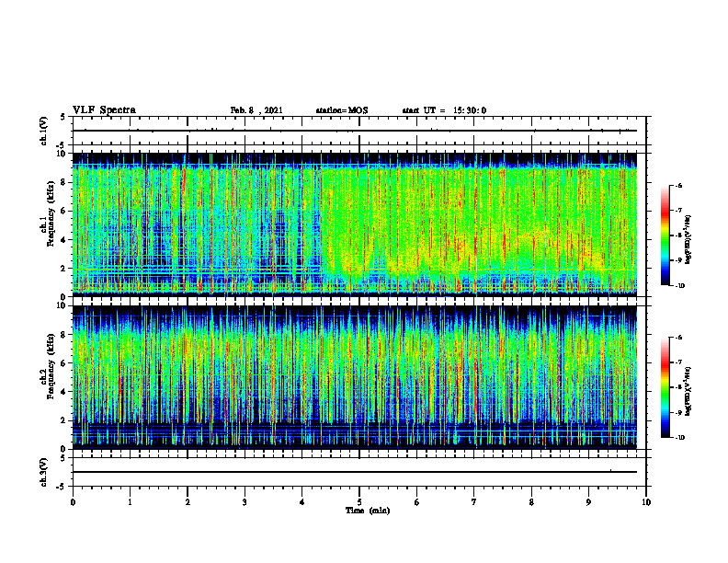
Task: Click the -6 label on ch.1 color bar
Action: point(678,186)
